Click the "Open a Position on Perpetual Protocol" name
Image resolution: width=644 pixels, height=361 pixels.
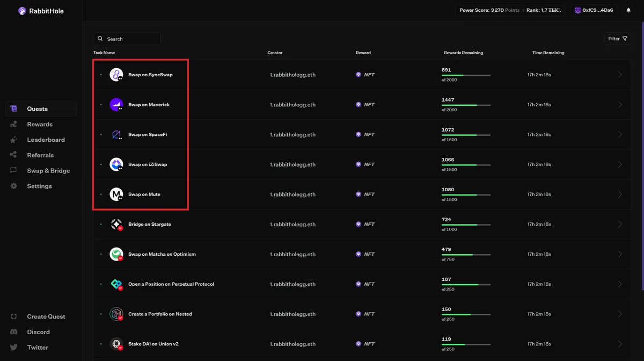tap(171, 284)
